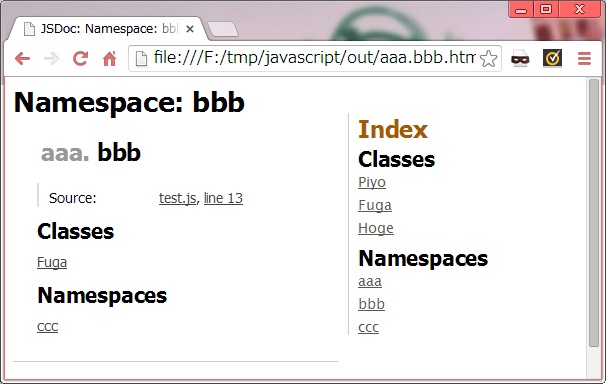The image size is (606, 384).
Task: Click the 'aaa.' ancestor text
Action: pyautogui.click(x=65, y=153)
